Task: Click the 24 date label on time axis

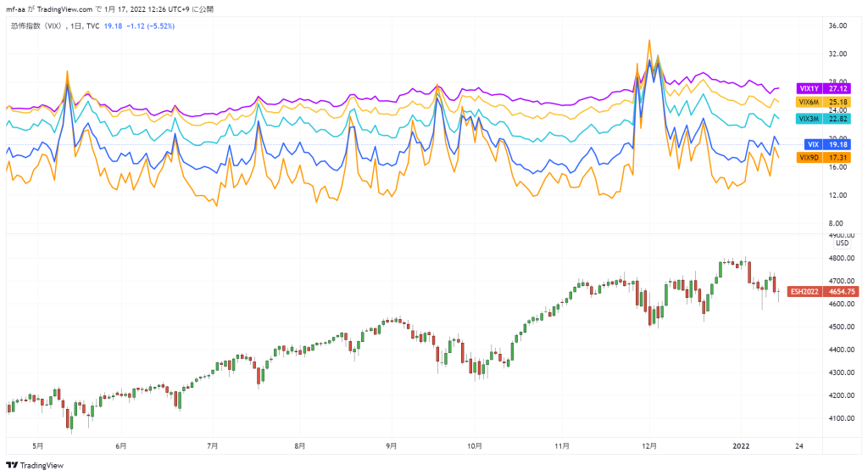Action: click(x=798, y=446)
